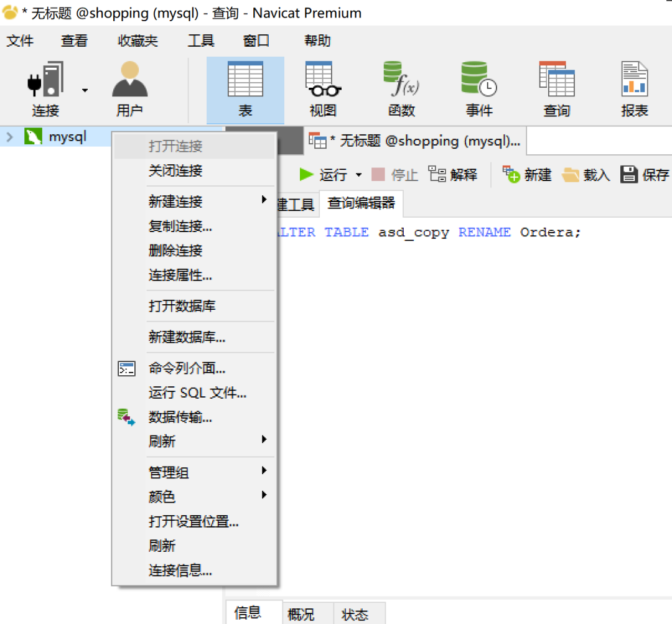
Task: Open the User management icon
Action: point(129,81)
